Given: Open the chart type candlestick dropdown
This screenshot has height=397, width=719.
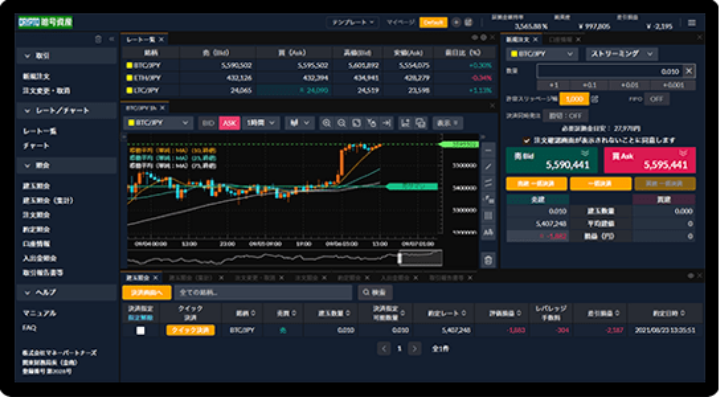Looking at the screenshot, I should 299,123.
